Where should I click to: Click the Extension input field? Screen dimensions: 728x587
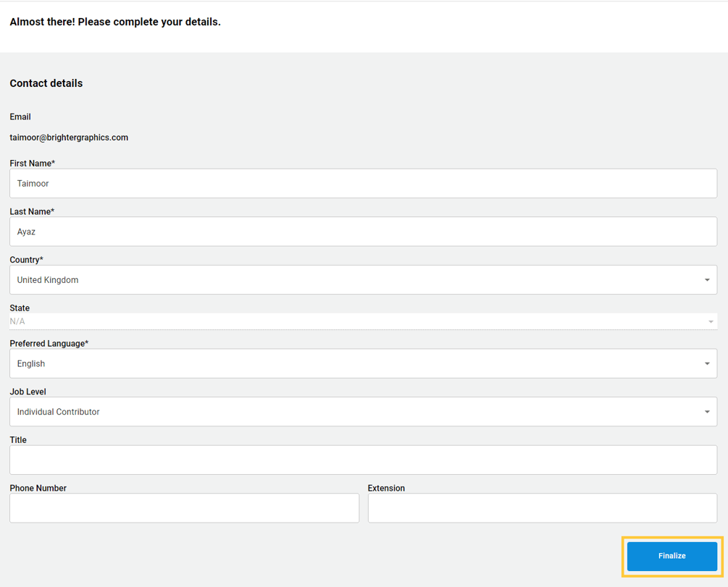click(x=541, y=507)
